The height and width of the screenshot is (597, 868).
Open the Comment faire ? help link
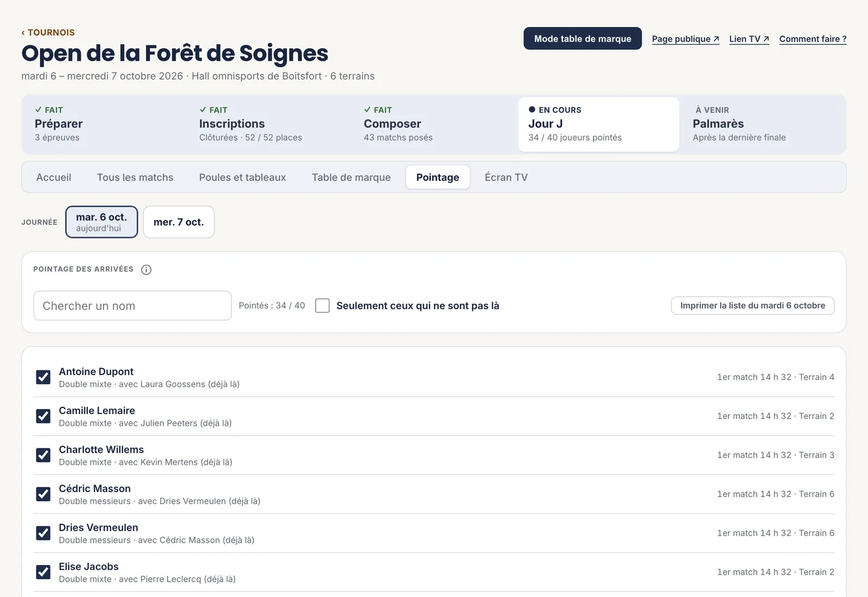[x=813, y=39]
